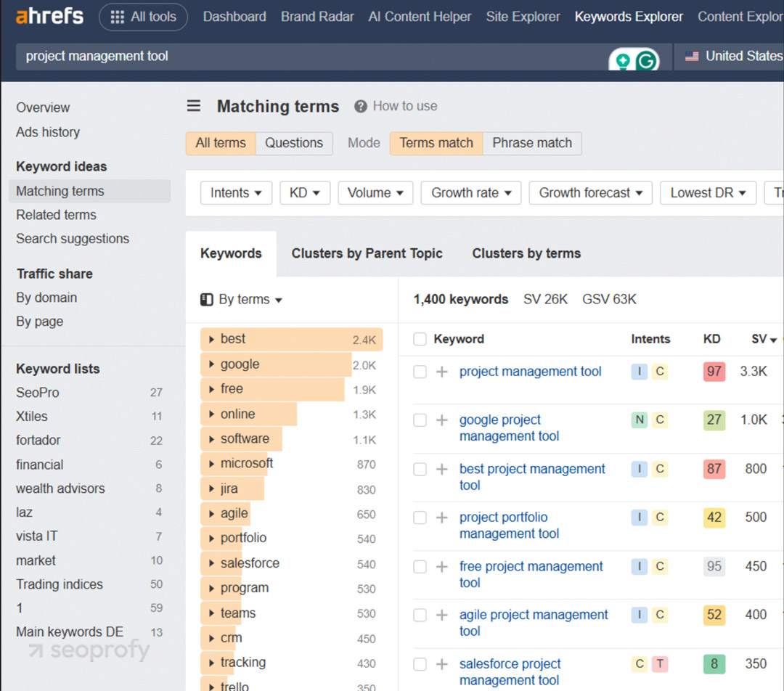This screenshot has width=784, height=691.
Task: Check the 'best project management tool' row checkbox
Action: point(420,469)
